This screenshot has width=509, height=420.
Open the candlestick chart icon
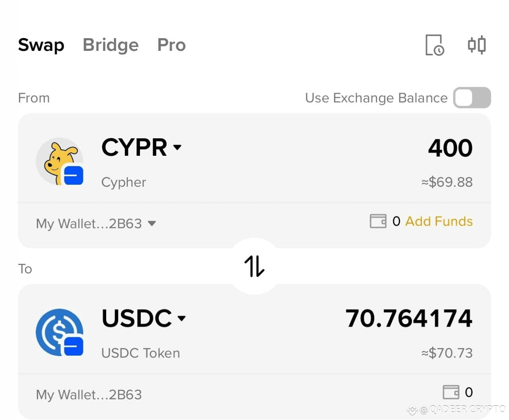coord(477,45)
